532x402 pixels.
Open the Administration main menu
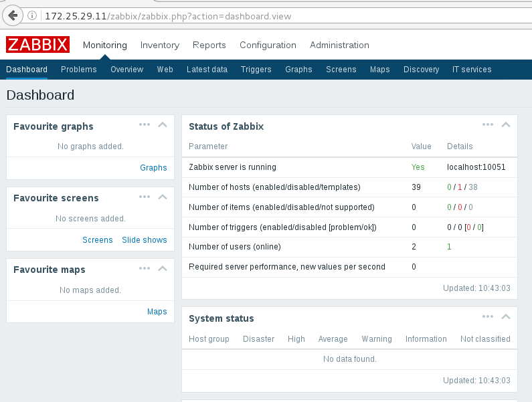coord(339,45)
